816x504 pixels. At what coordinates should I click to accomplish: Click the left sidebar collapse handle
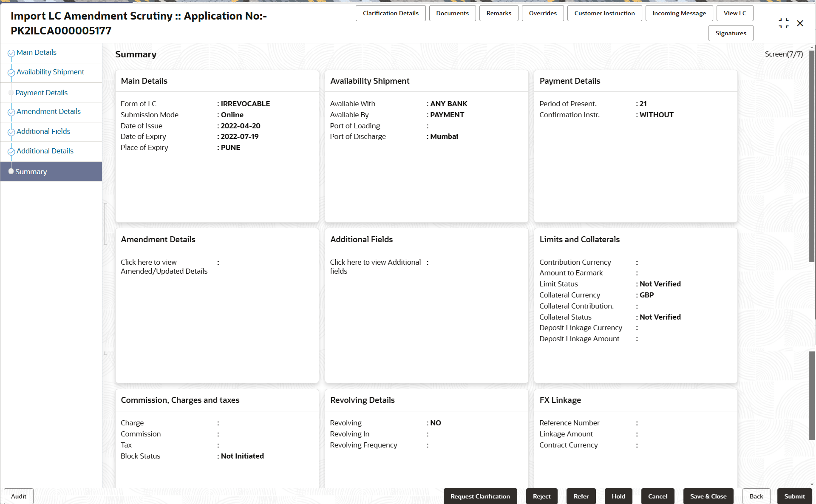105,224
